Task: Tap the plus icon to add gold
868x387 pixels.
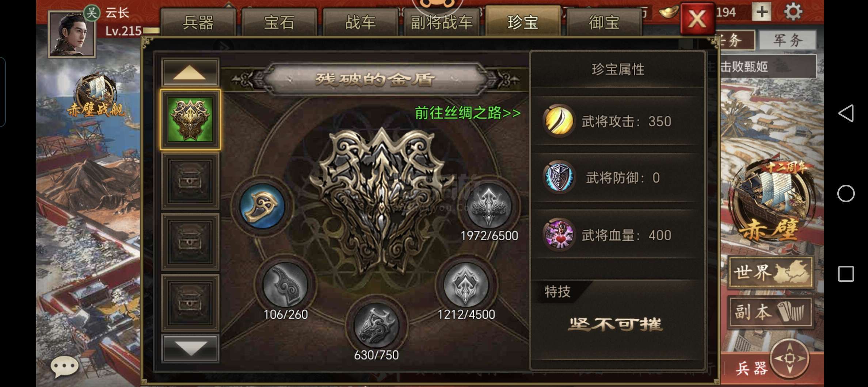Action: [762, 12]
